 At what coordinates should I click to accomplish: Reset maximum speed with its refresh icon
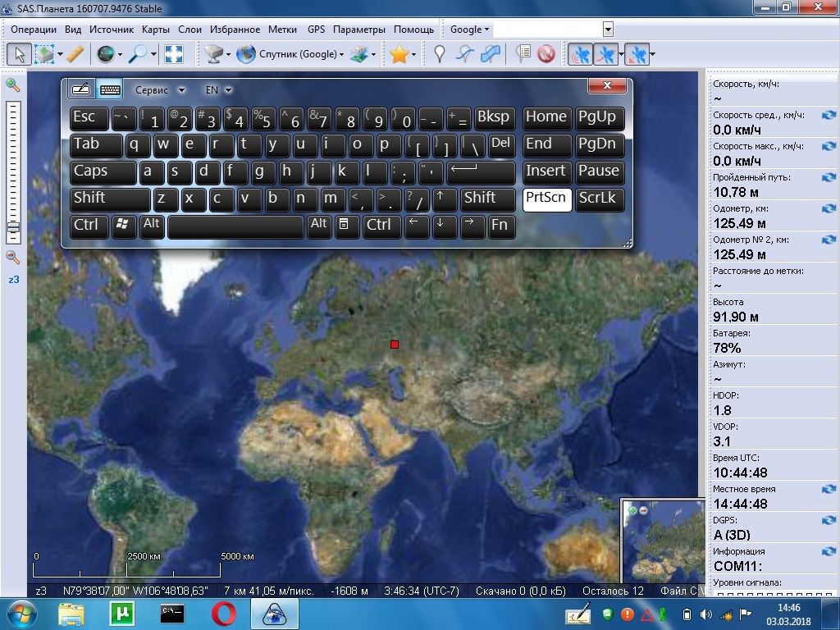point(829,146)
